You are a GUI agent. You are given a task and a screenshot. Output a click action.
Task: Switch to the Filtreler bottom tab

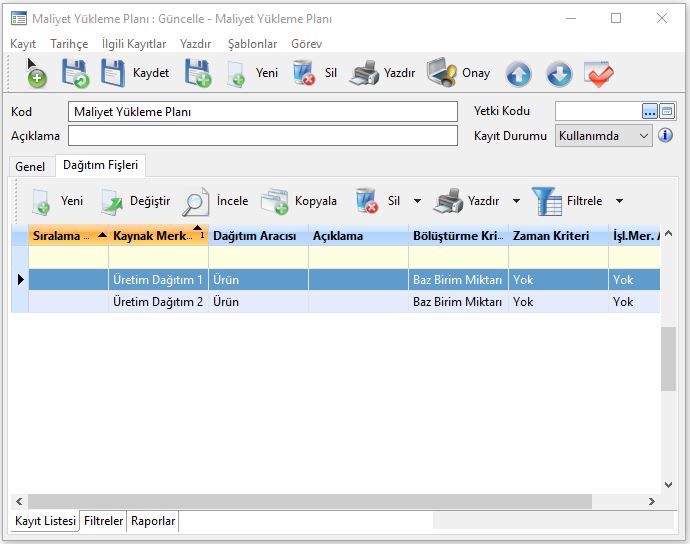pos(103,521)
